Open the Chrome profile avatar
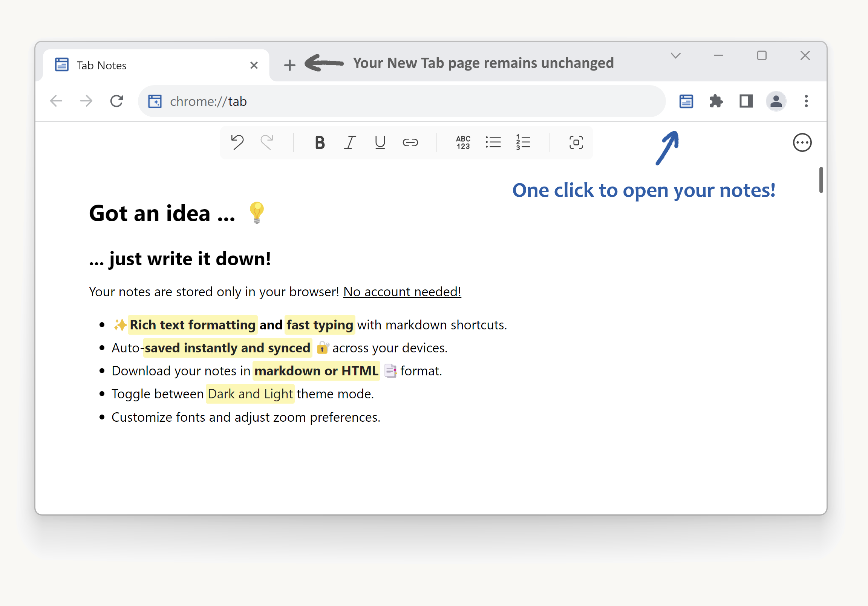The height and width of the screenshot is (606, 868). pos(776,101)
